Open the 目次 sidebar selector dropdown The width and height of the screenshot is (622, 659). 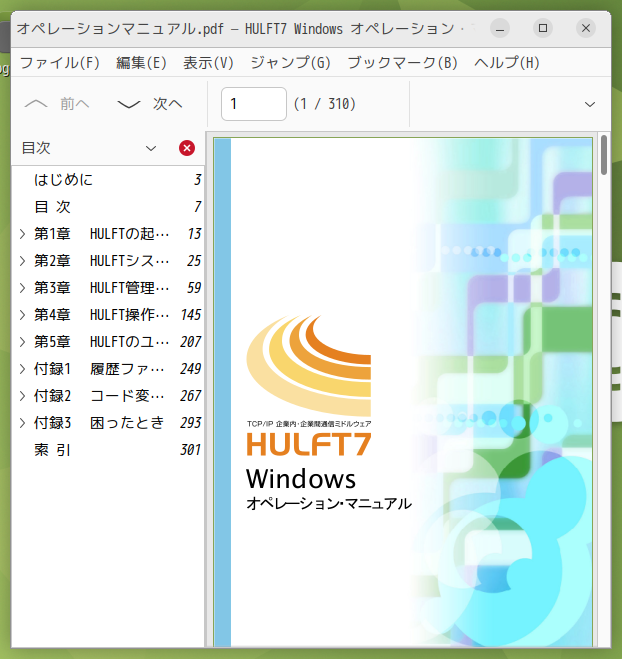[89, 148]
